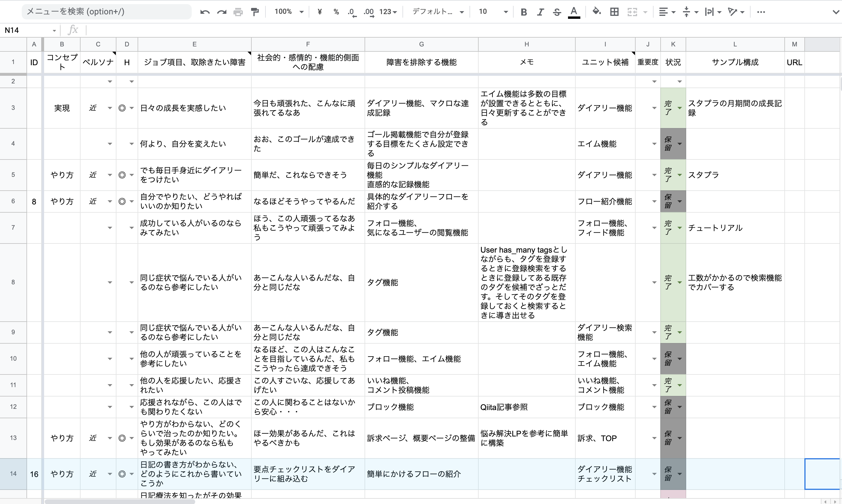The width and height of the screenshot is (842, 504).
Task: Click decrease decimal places icon
Action: click(x=352, y=12)
